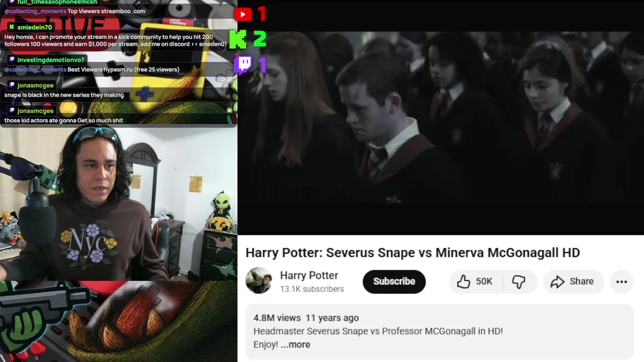This screenshot has width=644, height=362.
Task: Click Twitch badge beside investingdemotionvo7
Action: tap(12, 60)
